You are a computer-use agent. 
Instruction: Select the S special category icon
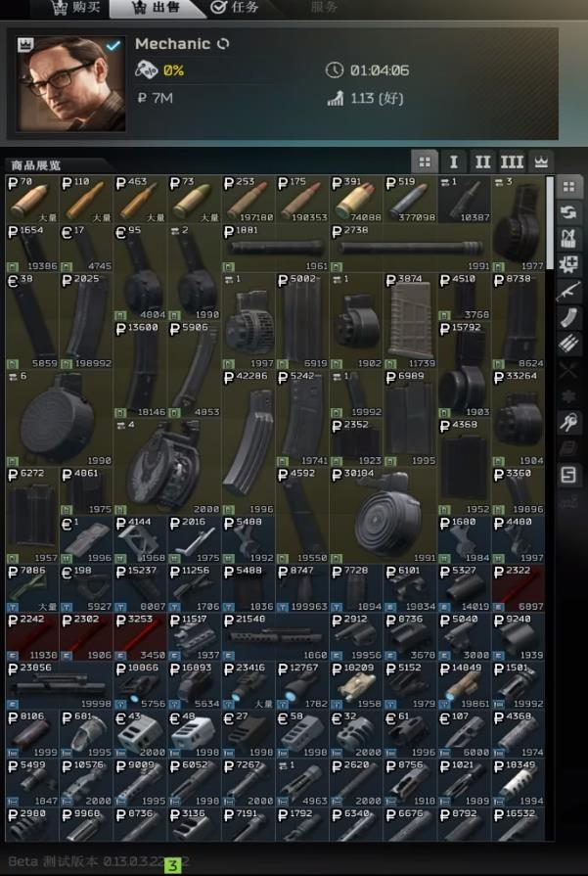568,476
